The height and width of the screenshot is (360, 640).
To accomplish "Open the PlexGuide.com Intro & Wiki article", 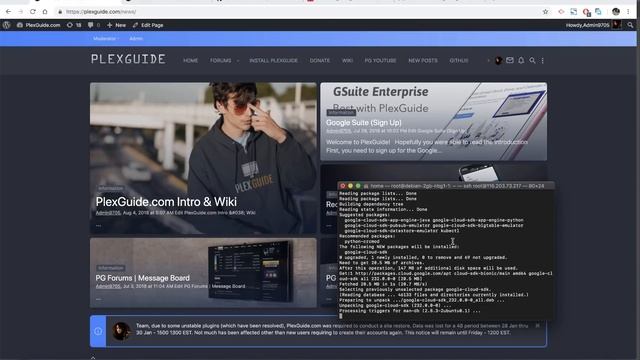I will coord(166,202).
